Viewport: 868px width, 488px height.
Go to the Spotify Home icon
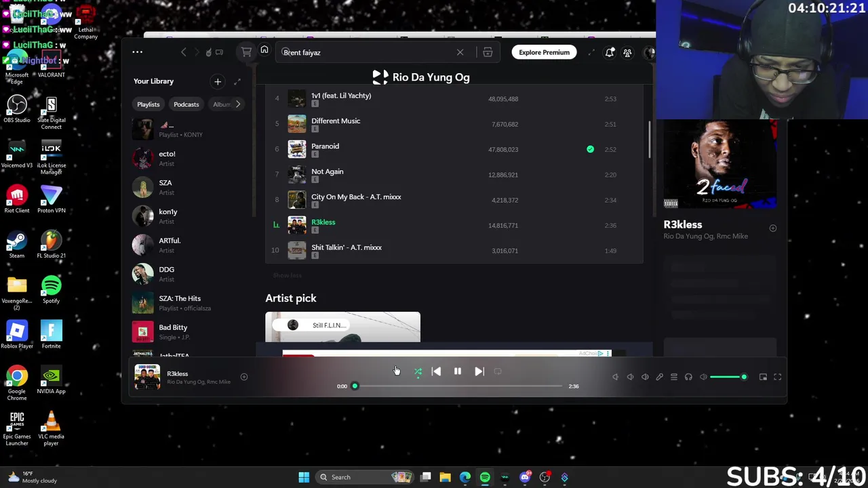click(x=264, y=51)
